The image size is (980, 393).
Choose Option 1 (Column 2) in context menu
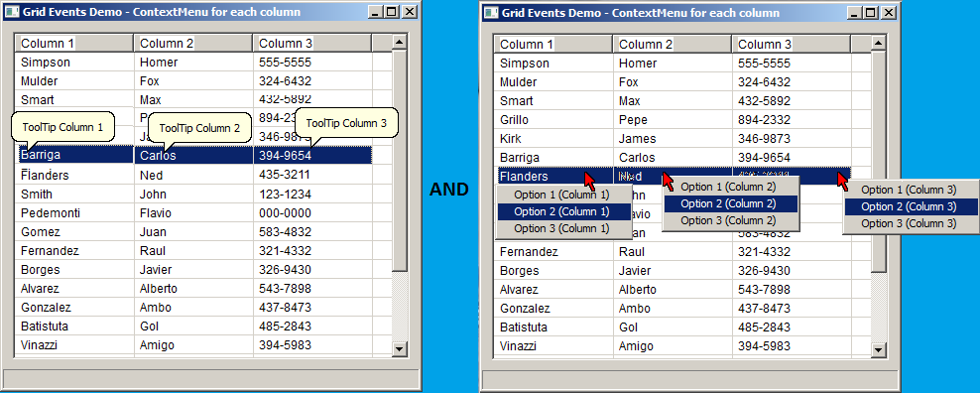730,187
